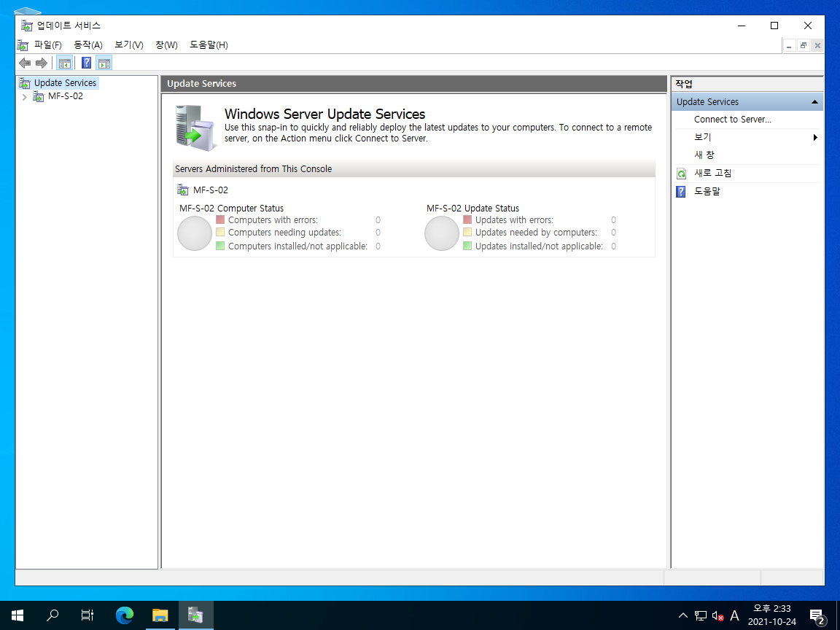
Task: Expand the MF-S-02 tree node
Action: click(24, 97)
